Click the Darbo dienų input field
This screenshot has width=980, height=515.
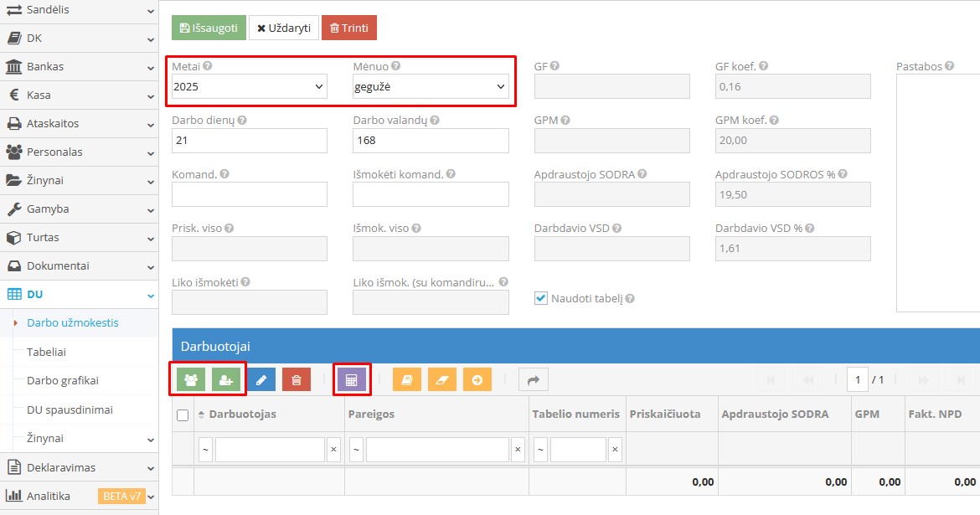pyautogui.click(x=249, y=141)
